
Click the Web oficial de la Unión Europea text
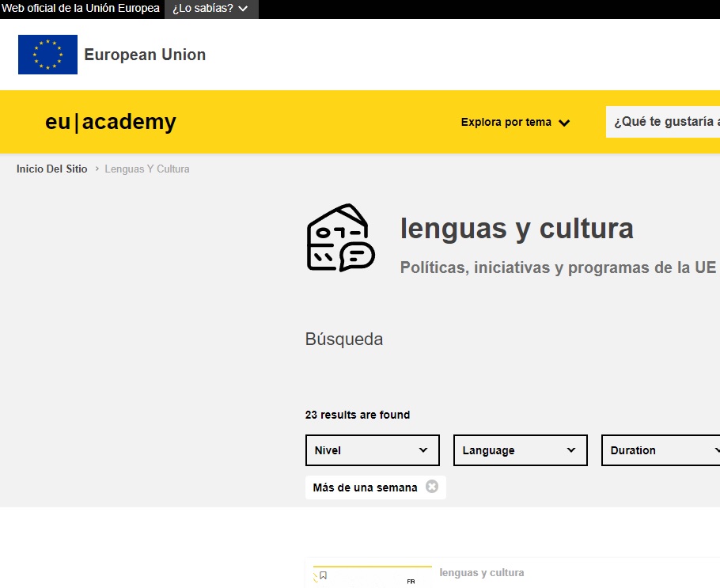click(x=81, y=8)
